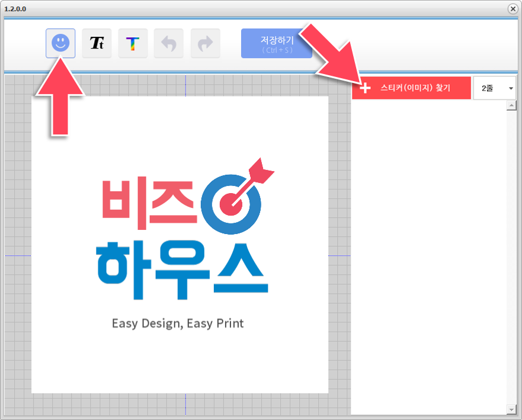Undo the last action
The height and width of the screenshot is (420, 522).
click(168, 43)
